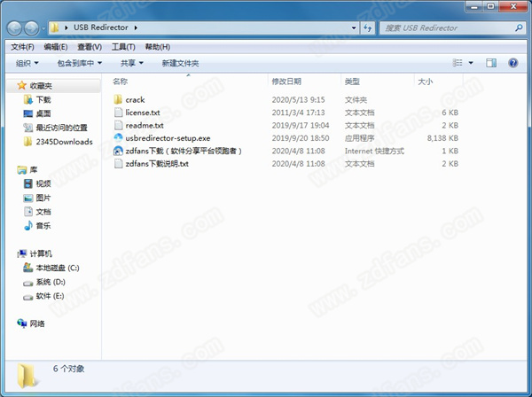Open the 组织 dropdown in the toolbar
This screenshot has width=532, height=397.
pos(27,63)
